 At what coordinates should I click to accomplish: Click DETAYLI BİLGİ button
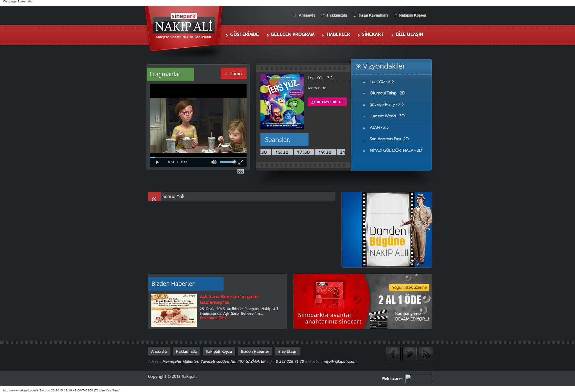tap(327, 102)
